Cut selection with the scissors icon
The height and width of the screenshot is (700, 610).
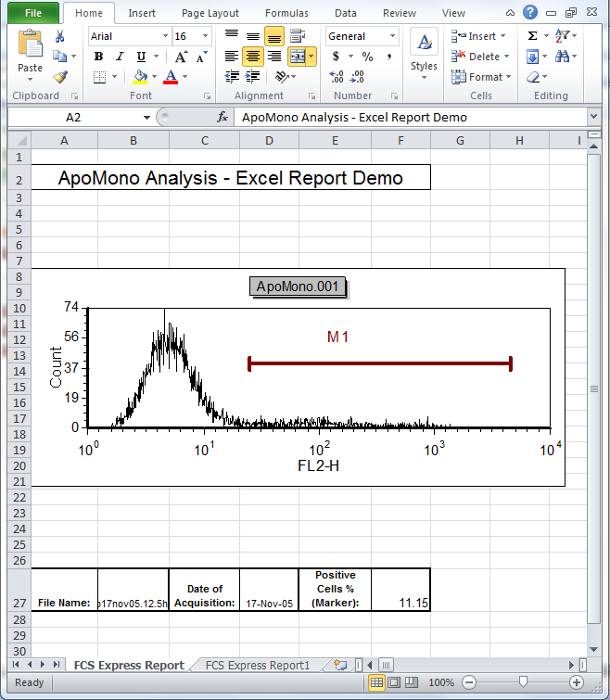[x=60, y=36]
